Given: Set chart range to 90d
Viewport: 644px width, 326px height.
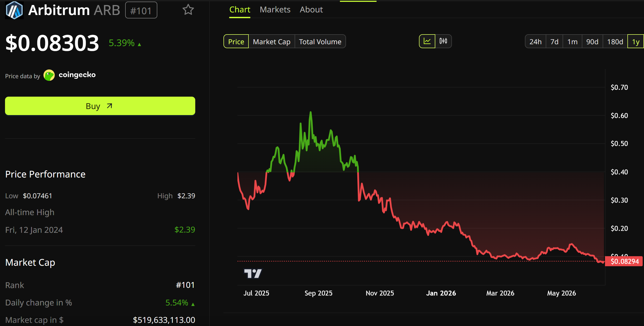Looking at the screenshot, I should 592,42.
